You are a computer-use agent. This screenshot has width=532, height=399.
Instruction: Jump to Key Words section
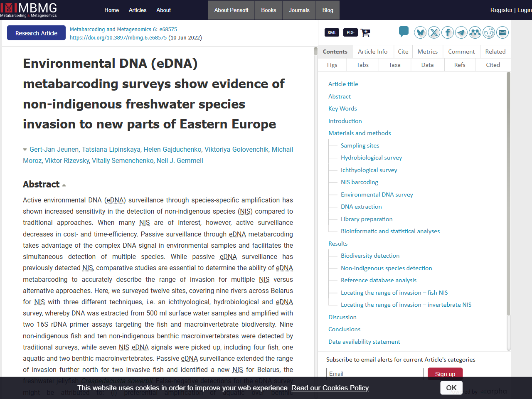[342, 108]
